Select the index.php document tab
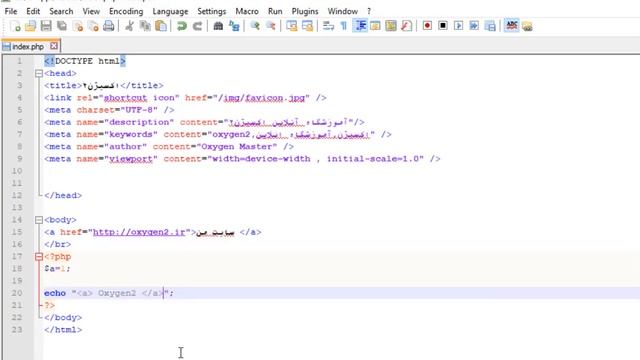 27,47
